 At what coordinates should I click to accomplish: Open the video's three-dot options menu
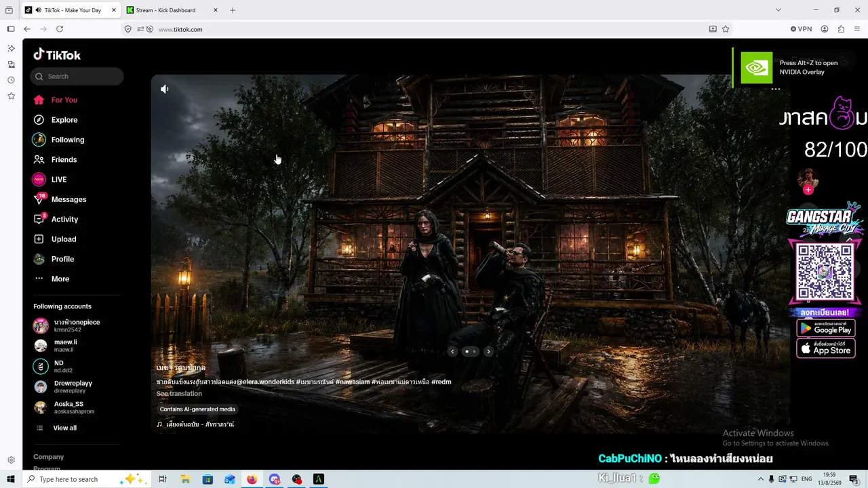pyautogui.click(x=776, y=89)
